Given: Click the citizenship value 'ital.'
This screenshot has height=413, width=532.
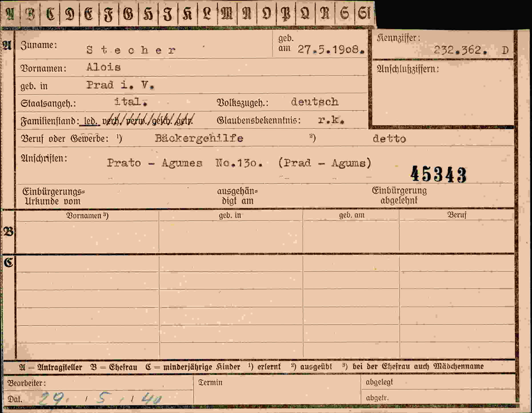Looking at the screenshot, I should coord(131,102).
